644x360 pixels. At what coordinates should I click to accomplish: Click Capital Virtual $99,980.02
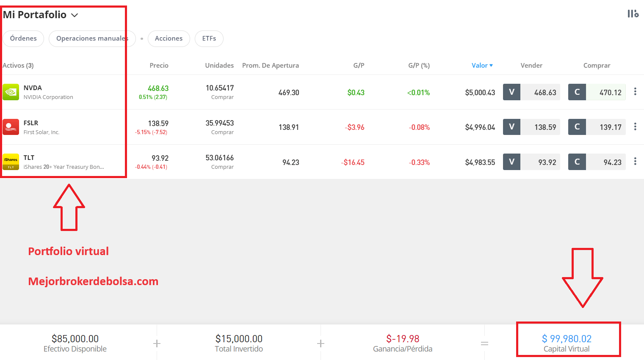click(567, 339)
